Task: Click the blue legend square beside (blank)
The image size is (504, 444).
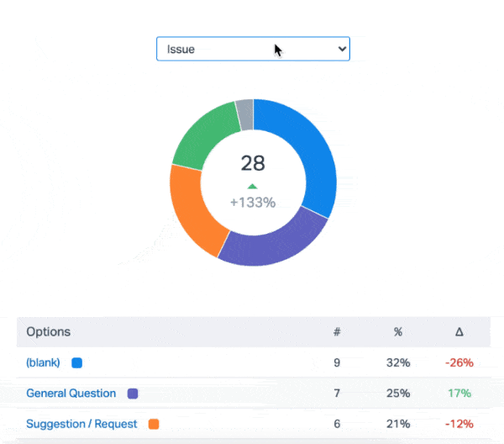Action: click(76, 363)
